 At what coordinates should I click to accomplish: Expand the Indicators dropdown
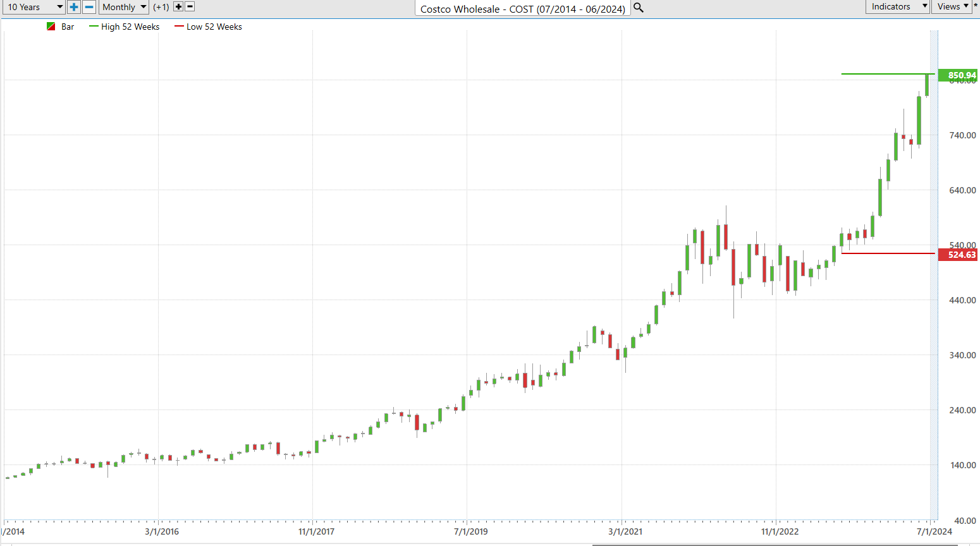coord(898,6)
